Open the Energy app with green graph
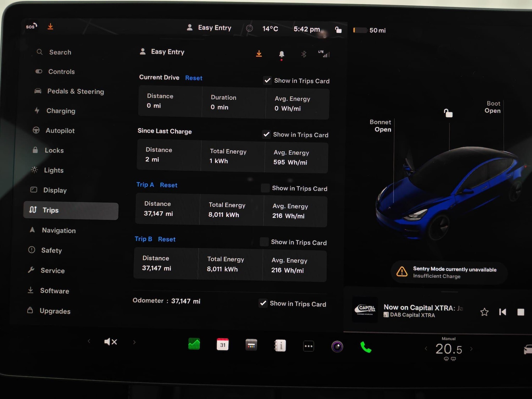Viewport: 532px width, 399px height. [x=194, y=344]
